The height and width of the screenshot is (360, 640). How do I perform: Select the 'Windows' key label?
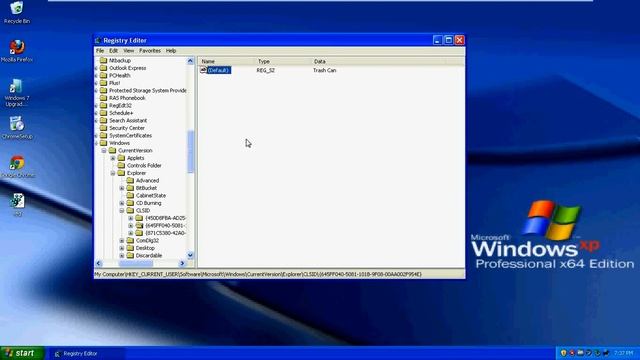119,143
